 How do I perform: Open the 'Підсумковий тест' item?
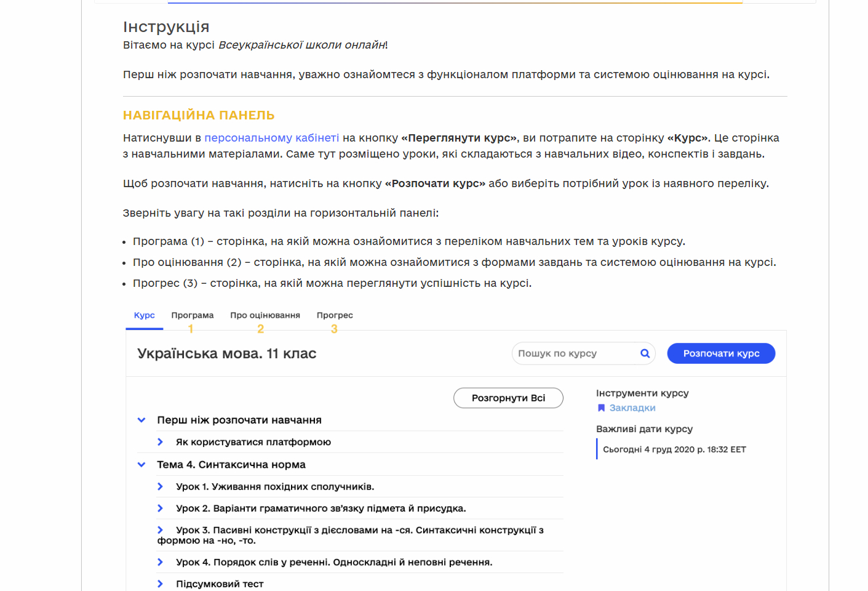220,584
